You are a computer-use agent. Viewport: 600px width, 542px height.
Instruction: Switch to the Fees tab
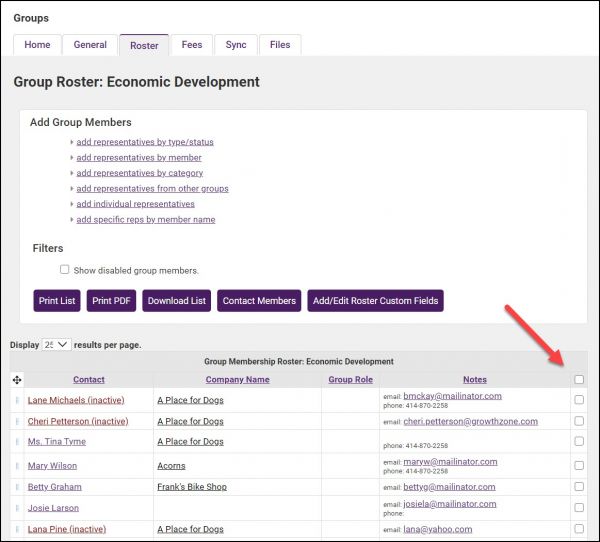[191, 45]
